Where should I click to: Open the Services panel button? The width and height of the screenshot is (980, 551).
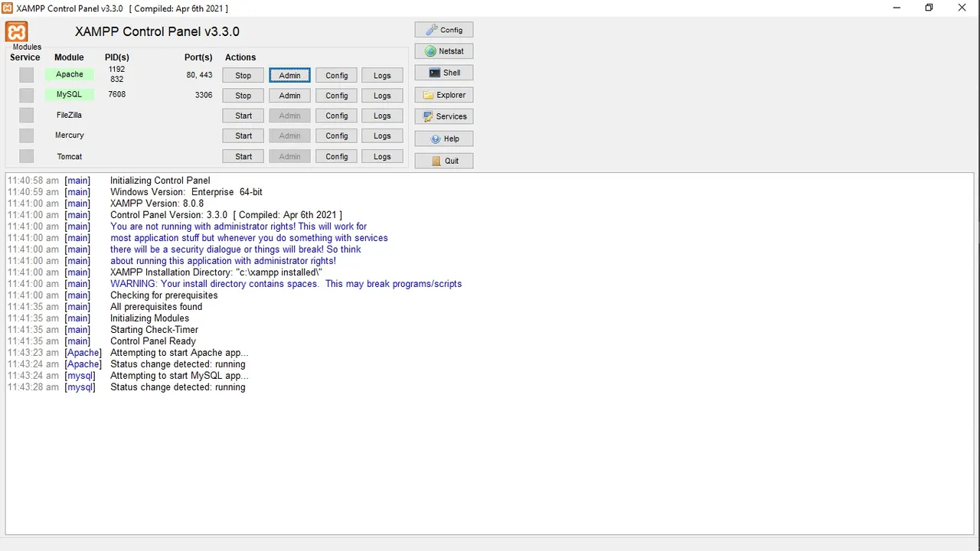tap(444, 116)
